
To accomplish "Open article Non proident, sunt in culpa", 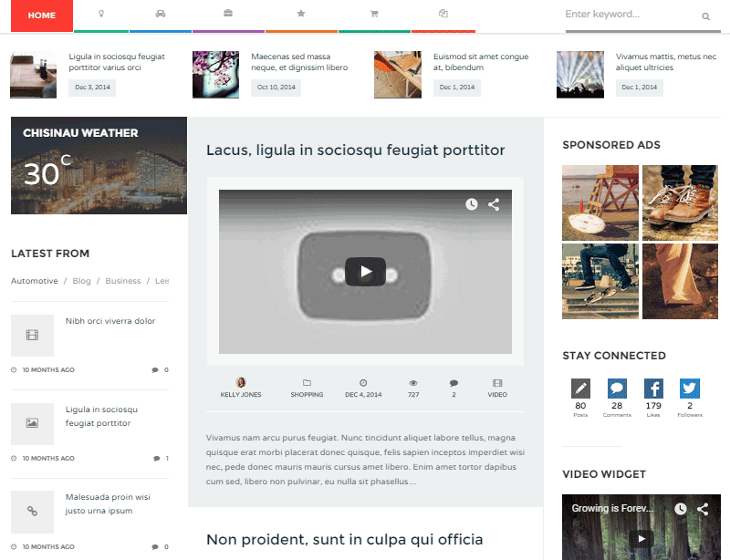I will coord(345,539).
